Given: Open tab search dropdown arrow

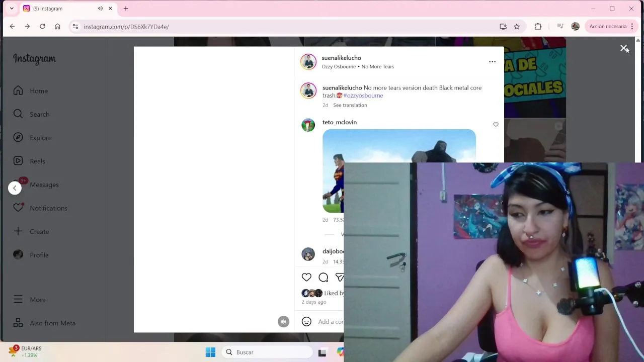Looking at the screenshot, I should click(12, 9).
